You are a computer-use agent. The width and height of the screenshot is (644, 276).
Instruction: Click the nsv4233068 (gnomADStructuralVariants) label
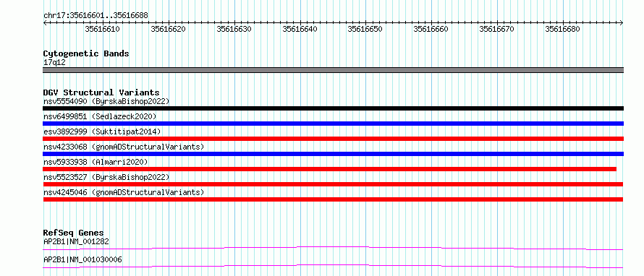pos(124,147)
